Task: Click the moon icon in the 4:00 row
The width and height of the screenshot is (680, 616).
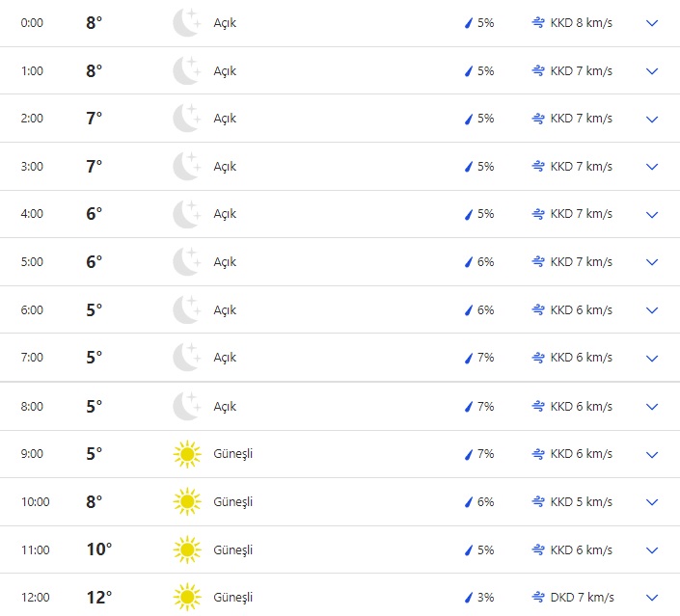Action: click(186, 214)
